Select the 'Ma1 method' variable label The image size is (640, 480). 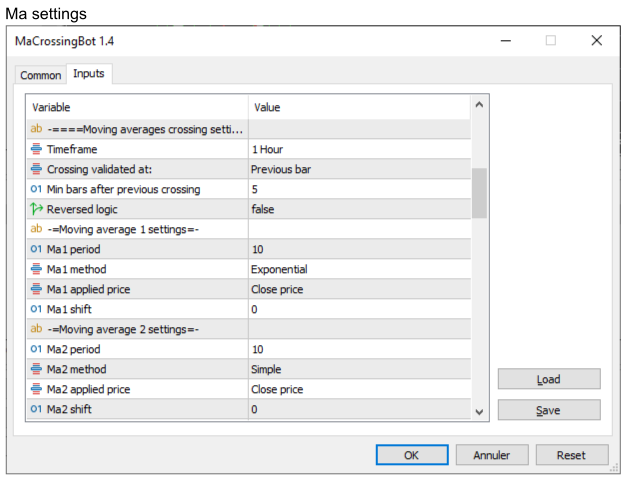[x=77, y=269]
